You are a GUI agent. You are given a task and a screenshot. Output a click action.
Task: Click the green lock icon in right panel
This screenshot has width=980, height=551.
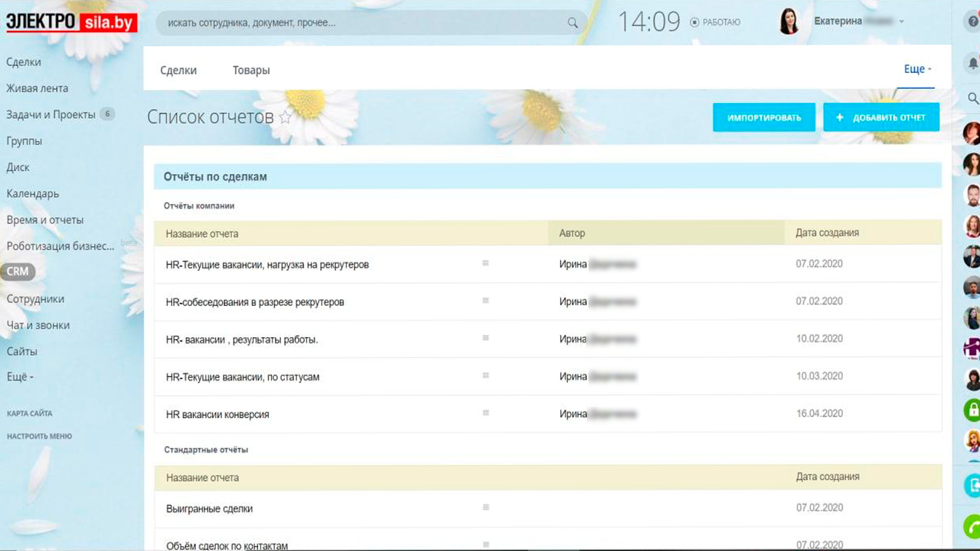[x=973, y=409]
